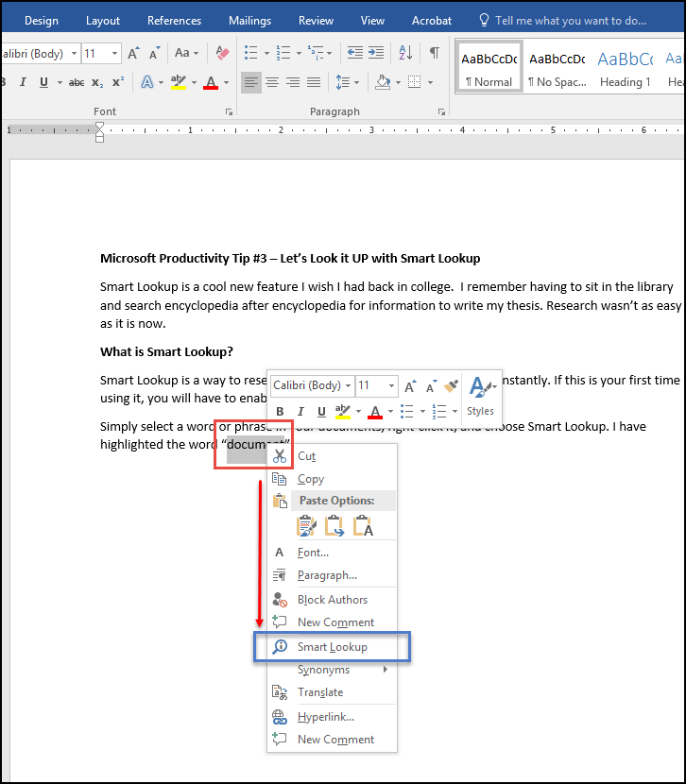Click the Shrink Font icon in ribbon
The width and height of the screenshot is (686, 784).
tap(155, 53)
